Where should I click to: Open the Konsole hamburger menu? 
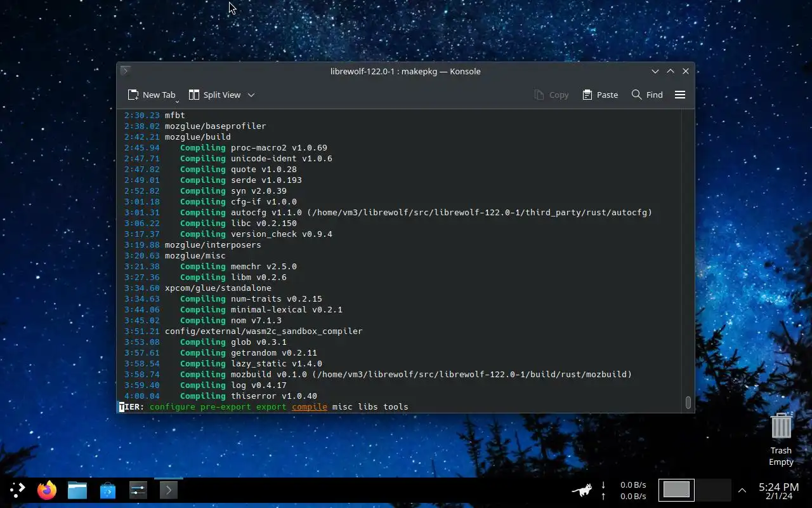point(680,95)
